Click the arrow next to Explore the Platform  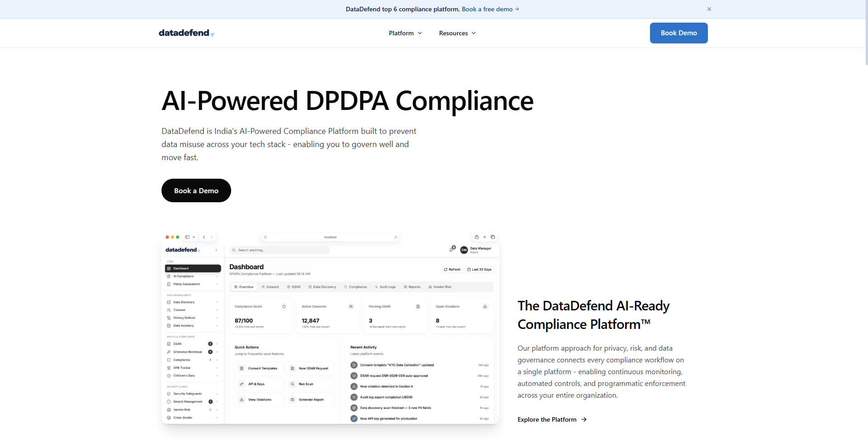(x=584, y=419)
